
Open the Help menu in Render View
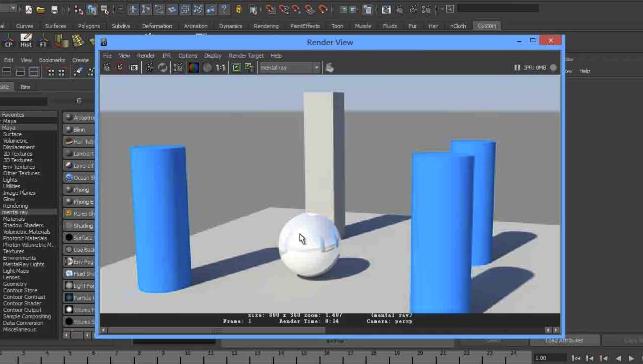click(276, 56)
